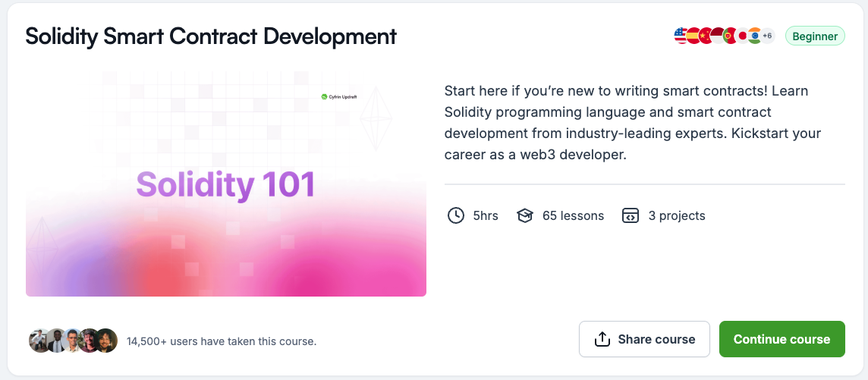The width and height of the screenshot is (868, 380).
Task: Click the 65 lessons label
Action: point(573,215)
